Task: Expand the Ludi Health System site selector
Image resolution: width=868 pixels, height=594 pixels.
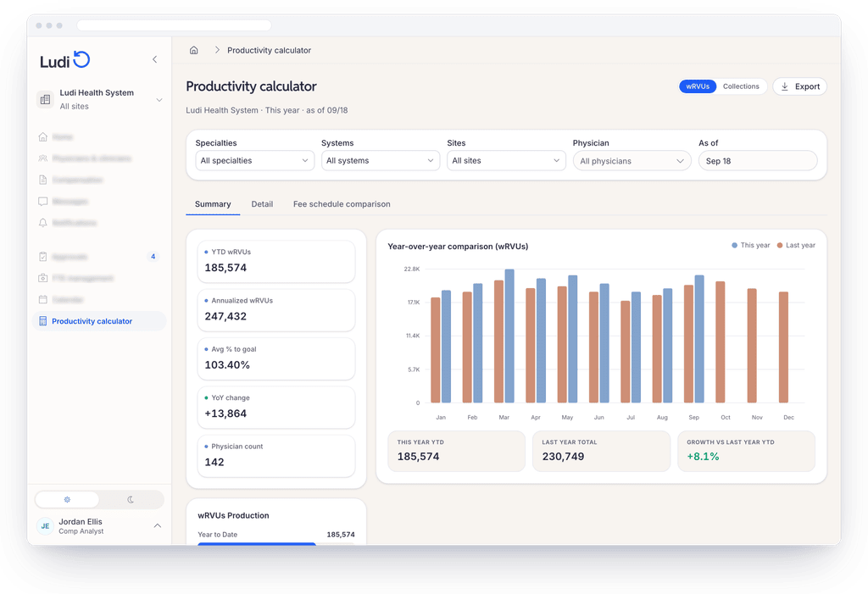Action: click(159, 100)
